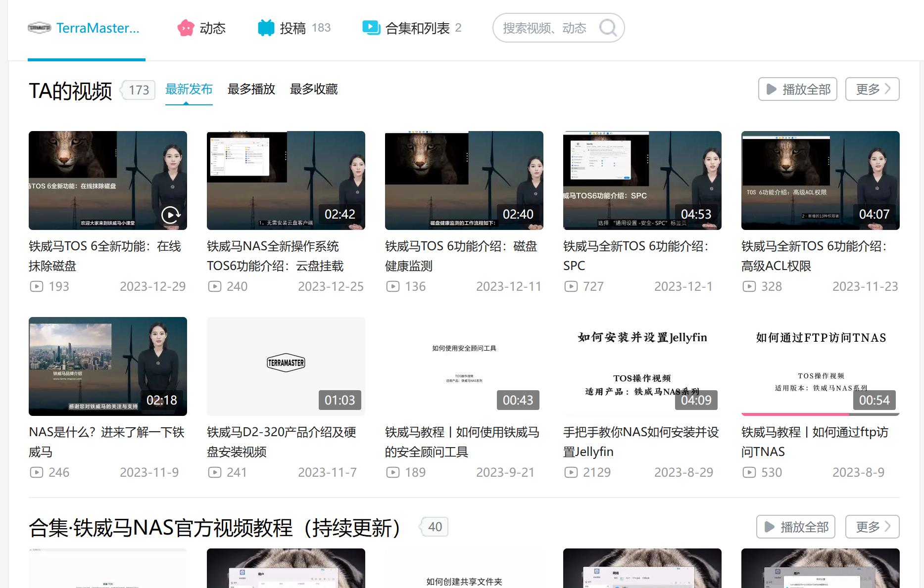Viewport: 924px width, 588px height.
Task: Click play count icon beside 328
Action: pyautogui.click(x=749, y=286)
